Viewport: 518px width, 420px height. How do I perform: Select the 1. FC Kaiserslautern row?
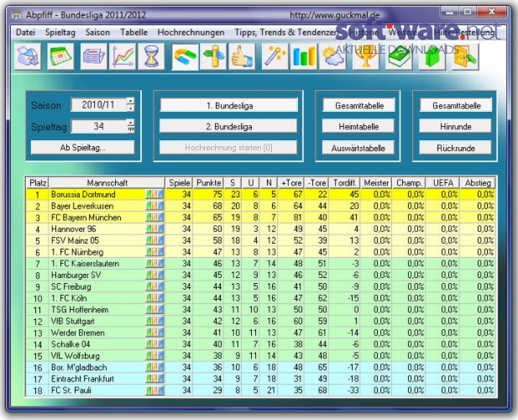pyautogui.click(x=260, y=264)
